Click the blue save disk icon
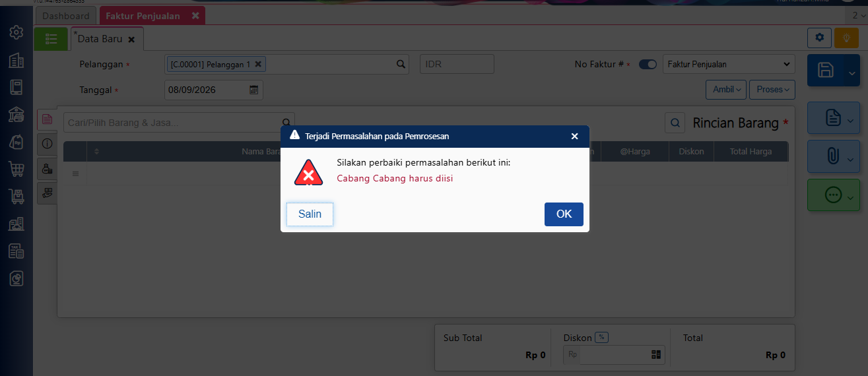 coord(825,71)
